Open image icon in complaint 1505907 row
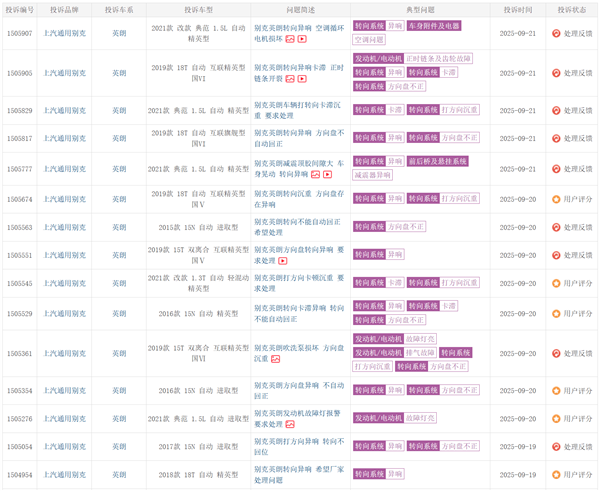 point(289,40)
